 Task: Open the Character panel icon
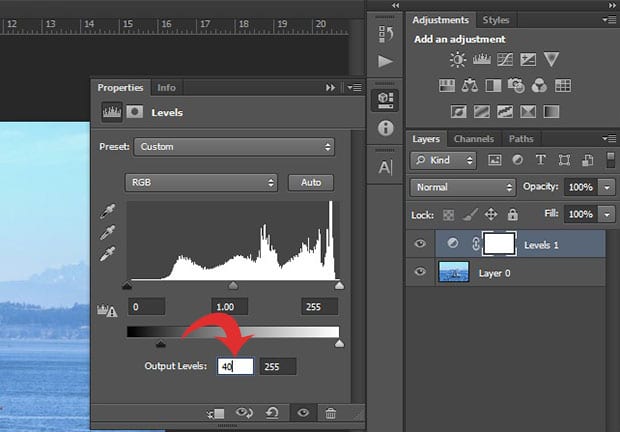point(386,167)
